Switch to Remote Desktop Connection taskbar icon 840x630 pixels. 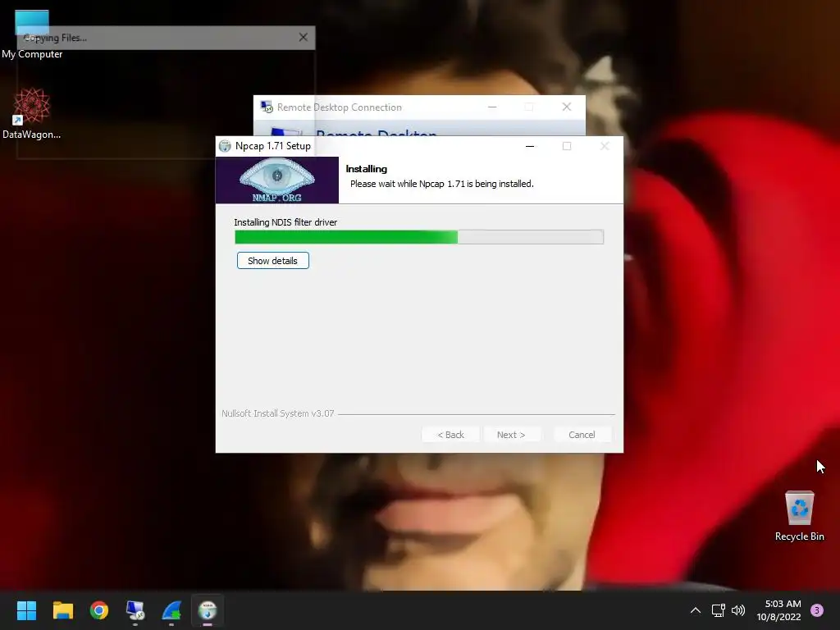(135, 610)
